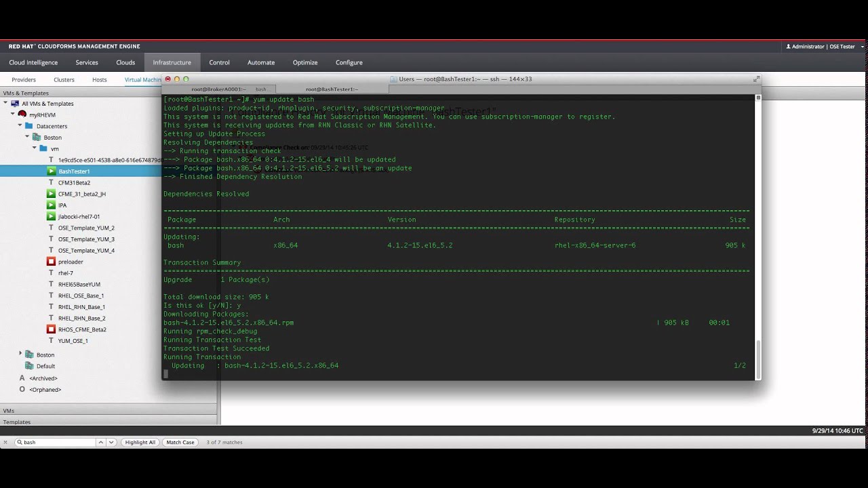The height and width of the screenshot is (488, 868).
Task: Collapse the vm folder
Action: click(35, 148)
